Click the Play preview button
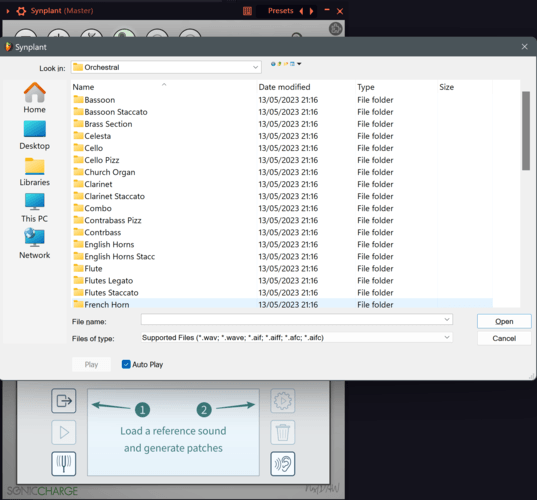This screenshot has height=500, width=537. [x=91, y=364]
